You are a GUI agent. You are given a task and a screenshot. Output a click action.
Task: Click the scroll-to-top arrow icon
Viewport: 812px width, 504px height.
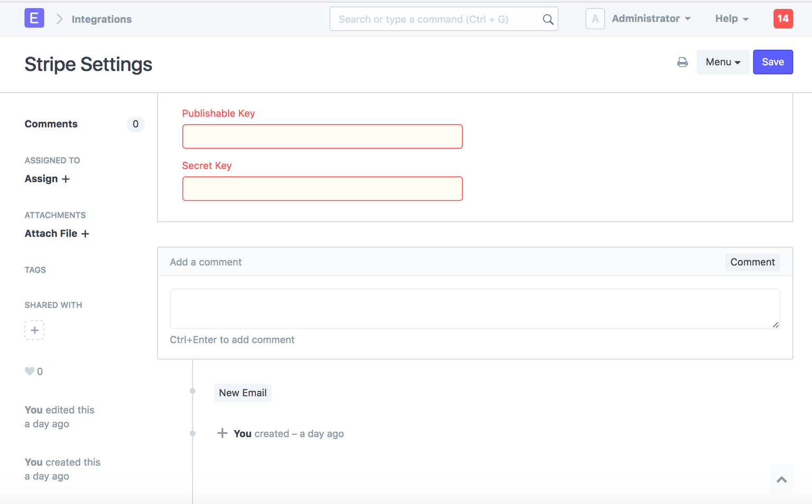(781, 479)
